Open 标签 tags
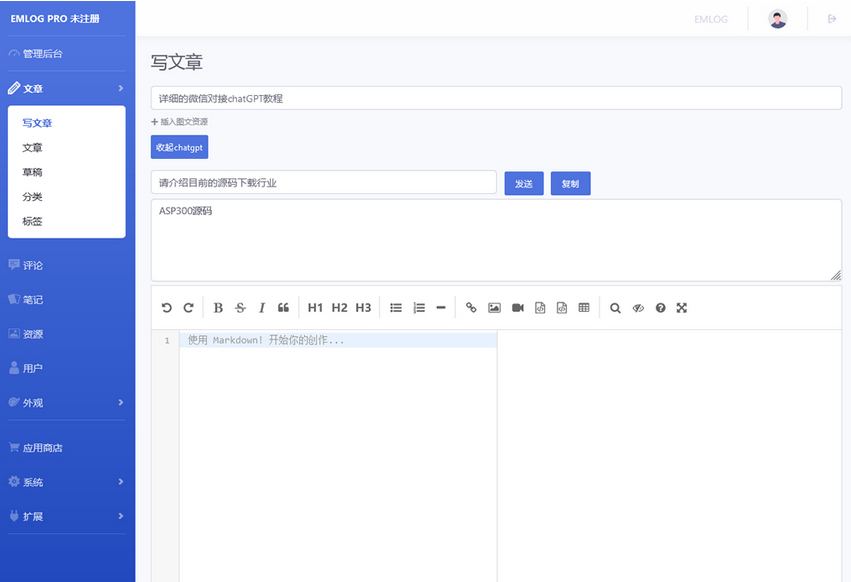Viewport: 851px width, 582px height. [x=32, y=221]
